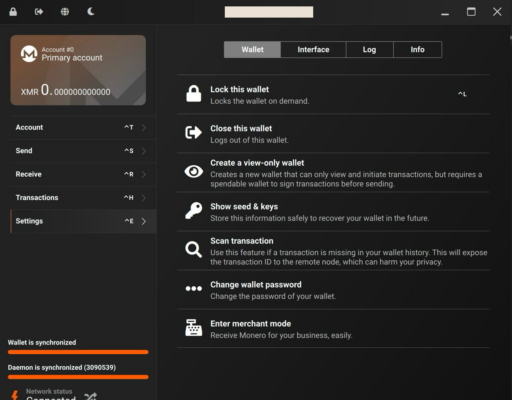Click the XMR balance amount
The image size is (512, 400).
pyautogui.click(x=65, y=90)
